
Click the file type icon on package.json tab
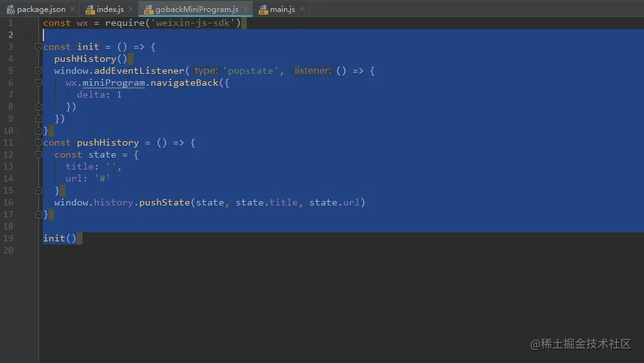coord(11,9)
